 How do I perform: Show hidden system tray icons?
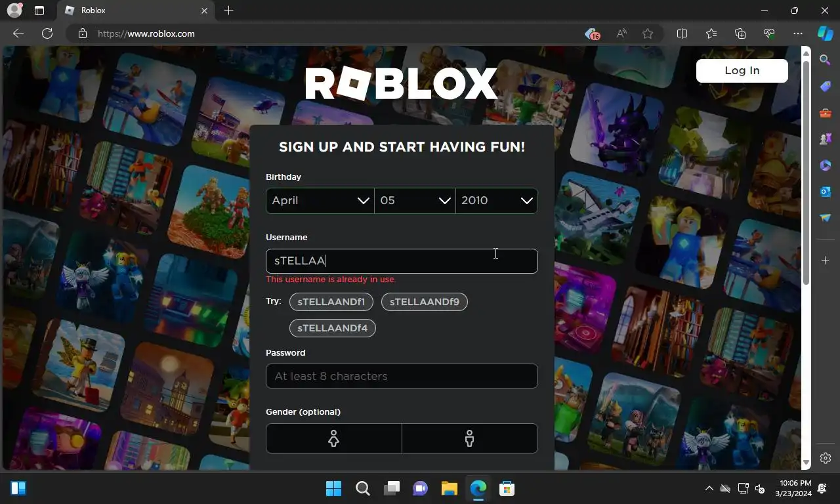tap(709, 488)
